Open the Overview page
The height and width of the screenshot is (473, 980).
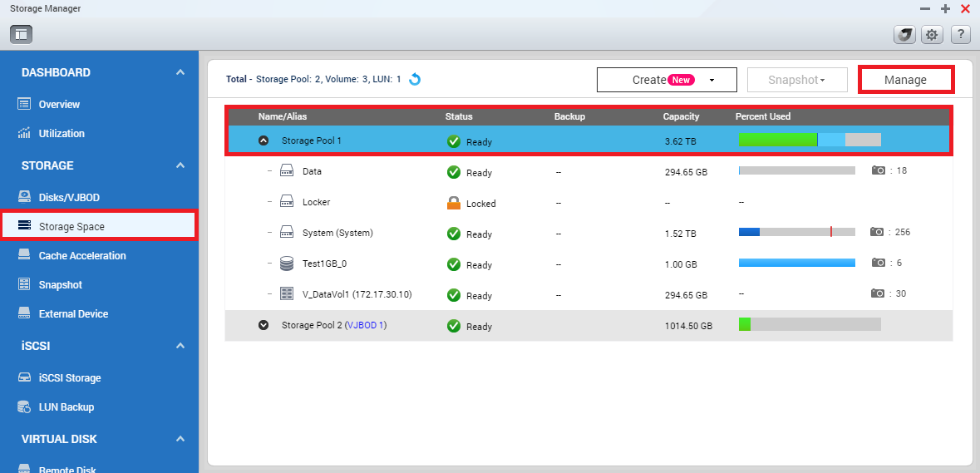point(59,105)
